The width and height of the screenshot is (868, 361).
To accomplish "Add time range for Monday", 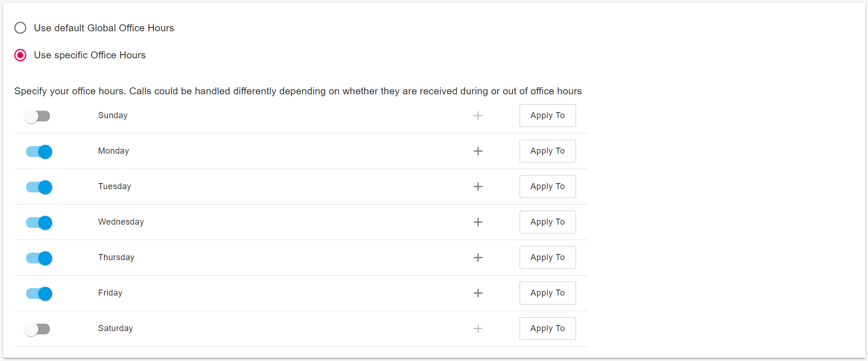I will click(478, 151).
